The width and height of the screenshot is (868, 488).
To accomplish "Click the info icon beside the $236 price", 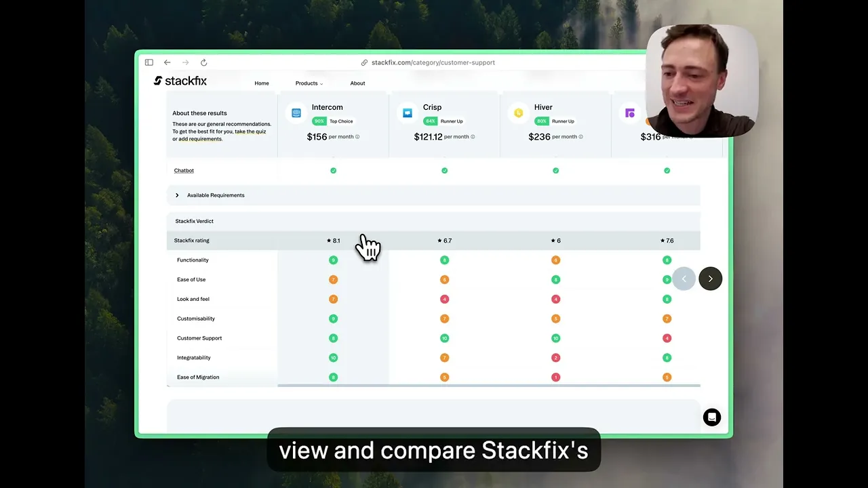I will [581, 137].
